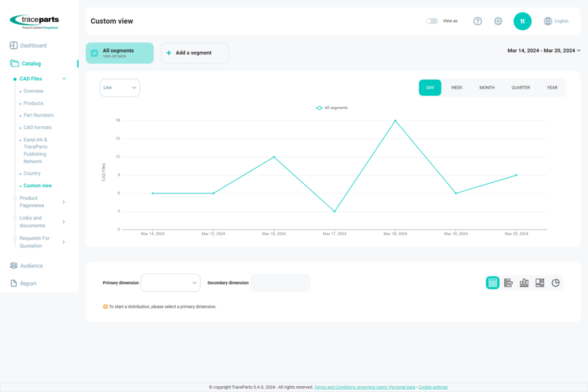Open the Line chart type dropdown
Image resolution: width=588 pixels, height=392 pixels.
[x=120, y=88]
